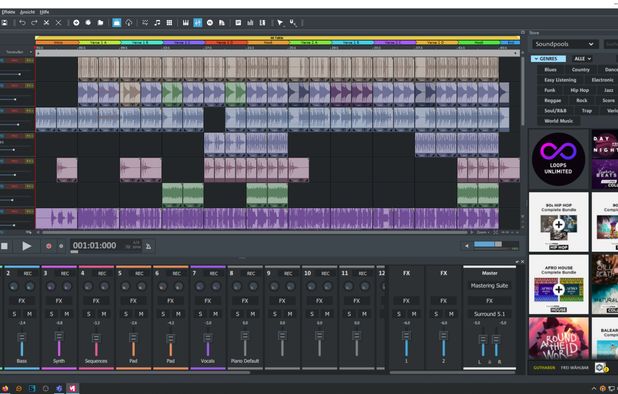Click the pin icon of mixer panel
This screenshot has height=394, width=618.
coord(517,261)
